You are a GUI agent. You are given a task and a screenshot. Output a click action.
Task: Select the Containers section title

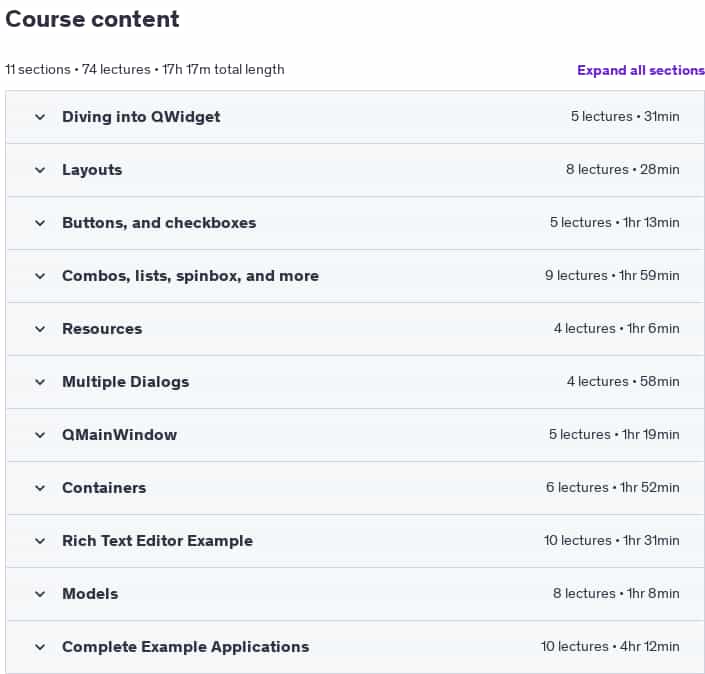104,488
